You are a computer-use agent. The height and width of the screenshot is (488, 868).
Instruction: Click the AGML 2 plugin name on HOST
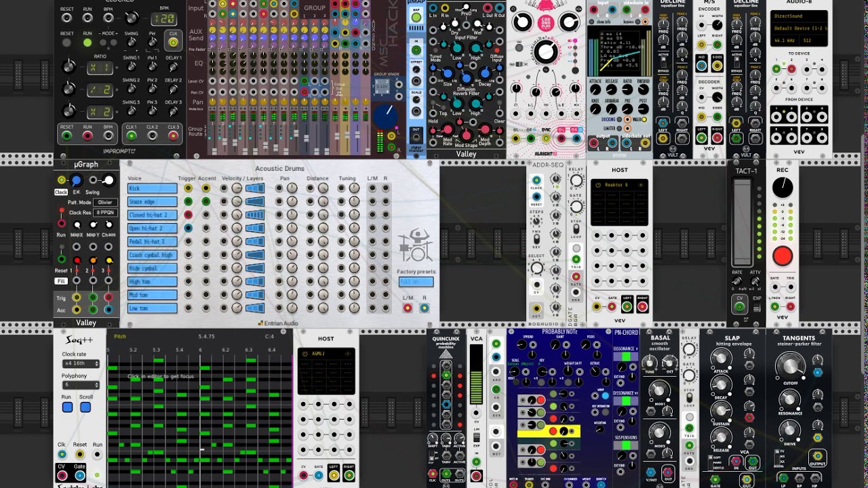[x=319, y=354]
